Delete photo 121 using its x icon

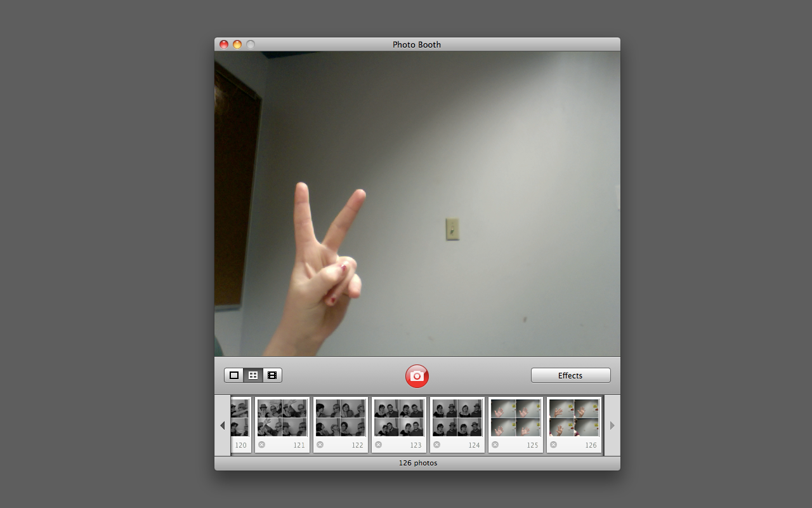pos(260,444)
